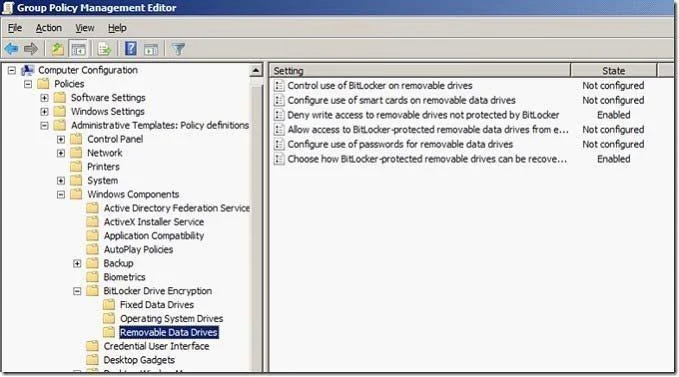This screenshot has width=679, height=377.
Task: Click the Forward arrow toolbar icon
Action: [x=31, y=49]
